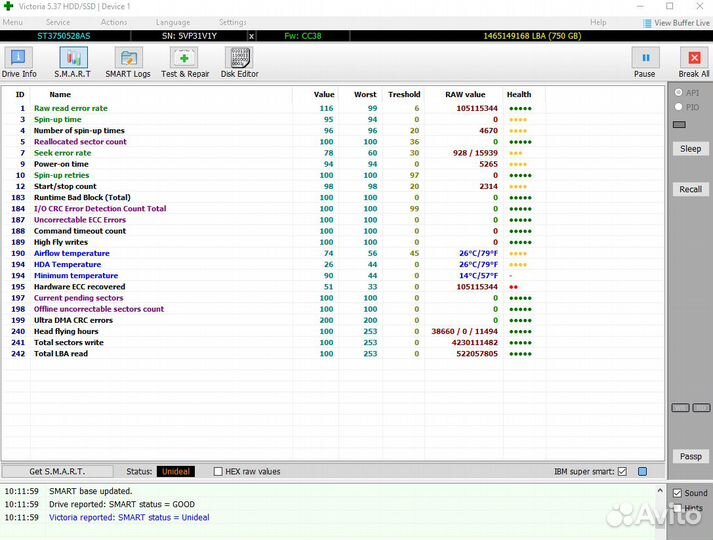Viewport: 713px width, 540px height.
Task: Open the Actions menu
Action: point(114,22)
